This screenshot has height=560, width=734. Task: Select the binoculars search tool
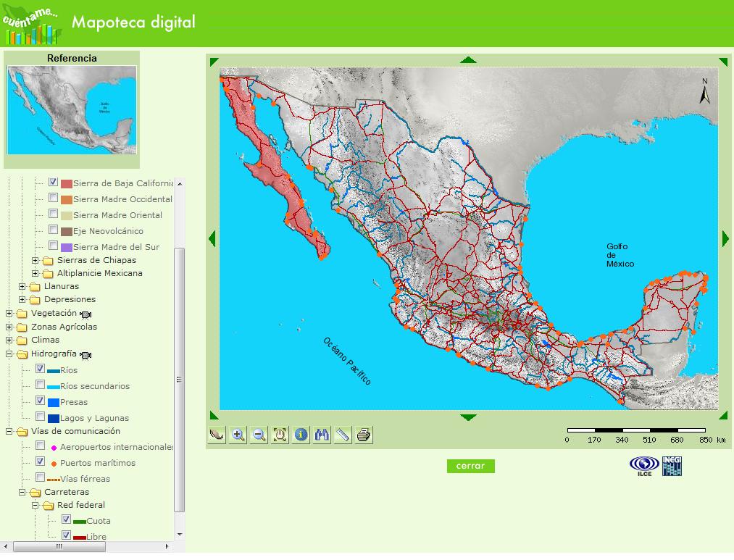point(321,435)
